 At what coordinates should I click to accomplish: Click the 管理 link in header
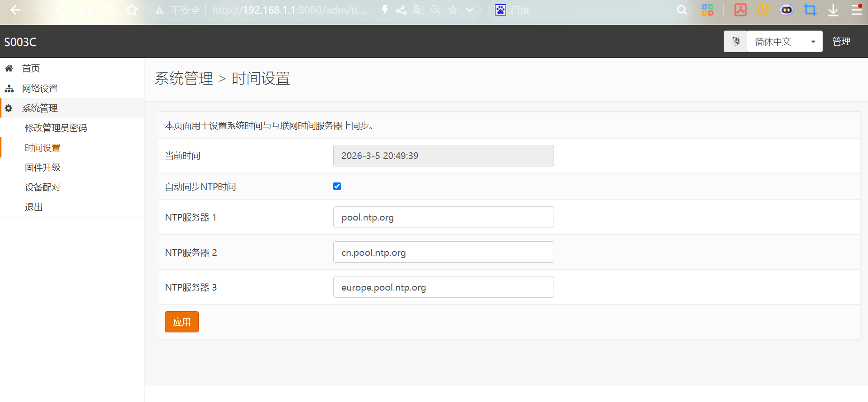tap(841, 41)
